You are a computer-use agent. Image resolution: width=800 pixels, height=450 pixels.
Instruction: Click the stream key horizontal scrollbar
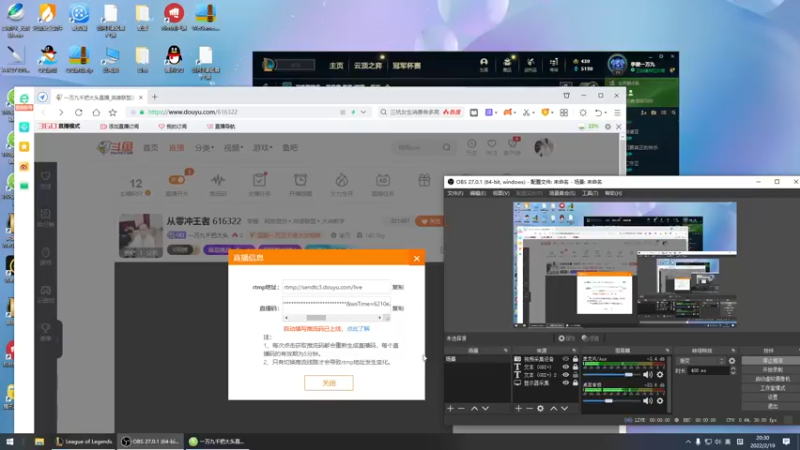click(x=332, y=318)
